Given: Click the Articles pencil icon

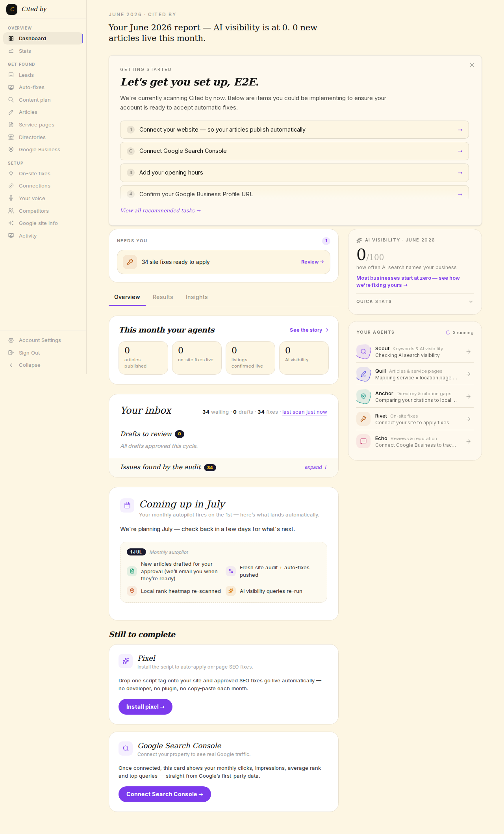Looking at the screenshot, I should pos(11,112).
